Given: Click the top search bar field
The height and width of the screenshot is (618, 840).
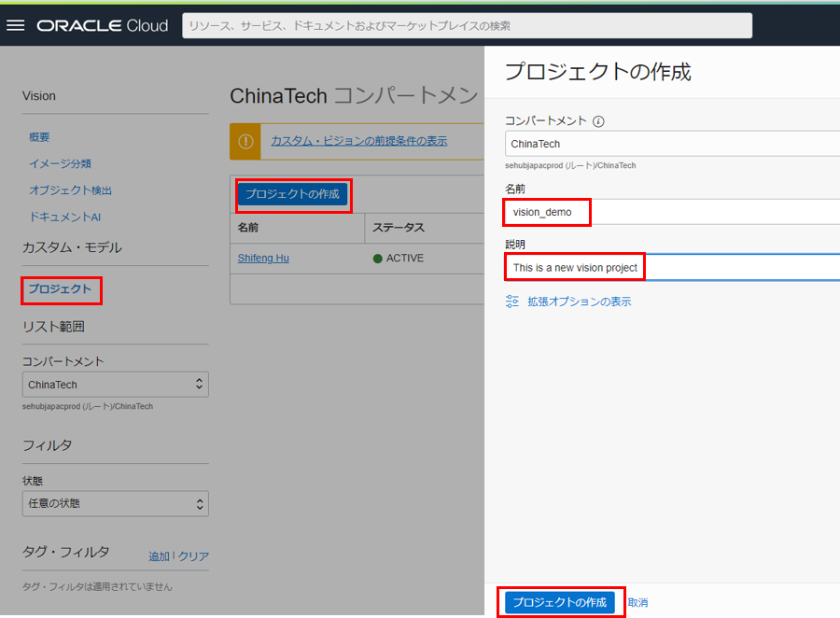Looking at the screenshot, I should coord(467,25).
